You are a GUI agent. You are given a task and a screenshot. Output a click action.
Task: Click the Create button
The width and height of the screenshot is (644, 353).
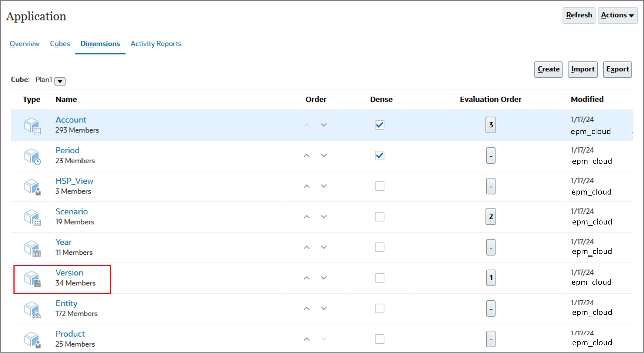(548, 69)
